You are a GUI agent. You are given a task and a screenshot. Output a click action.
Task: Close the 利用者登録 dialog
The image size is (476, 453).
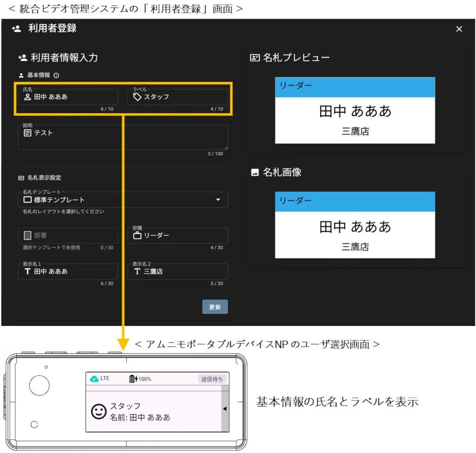[459, 29]
